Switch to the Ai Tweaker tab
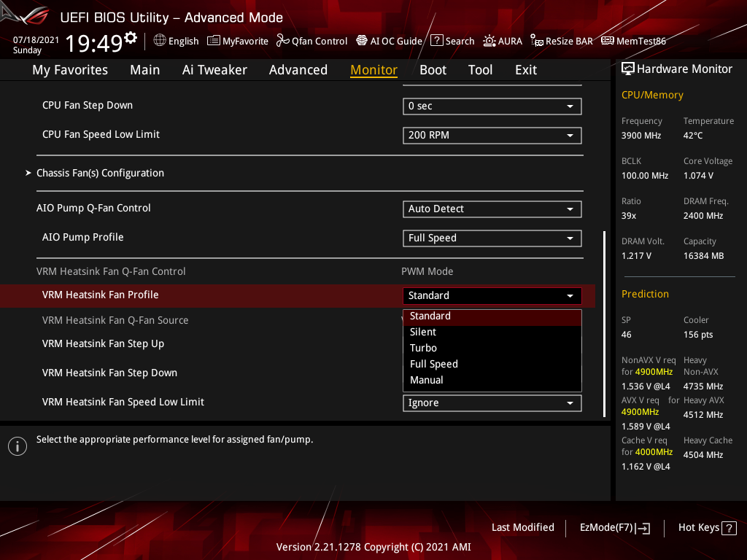747x560 pixels. click(214, 69)
